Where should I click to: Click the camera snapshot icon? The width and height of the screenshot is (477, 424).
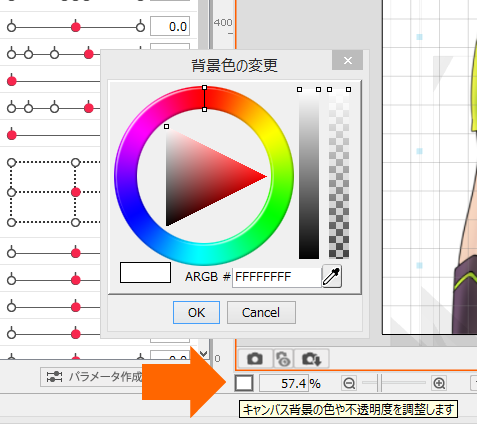255,359
